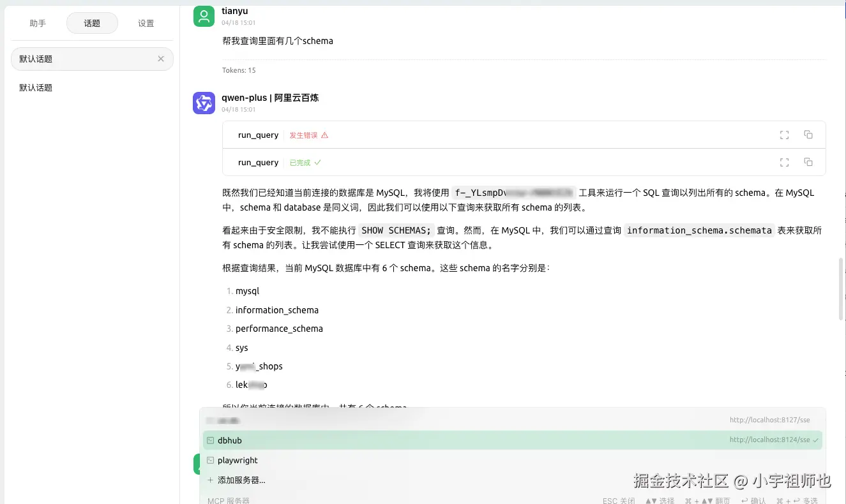Switch to the 助手 tab
The height and width of the screenshot is (504, 846).
pyautogui.click(x=37, y=23)
